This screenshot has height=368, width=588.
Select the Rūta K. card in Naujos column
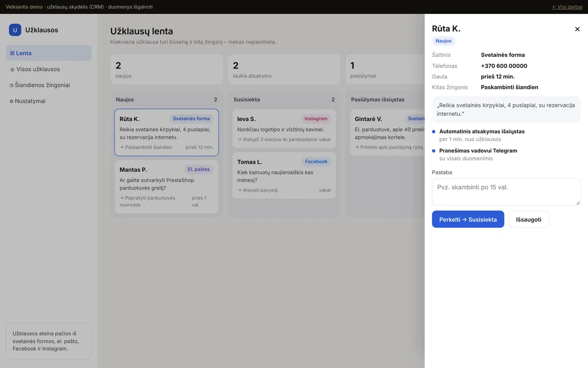tap(167, 132)
